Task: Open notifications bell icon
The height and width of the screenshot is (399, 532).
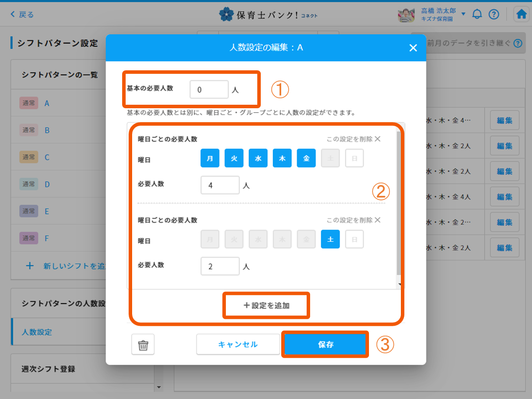Action: click(477, 14)
